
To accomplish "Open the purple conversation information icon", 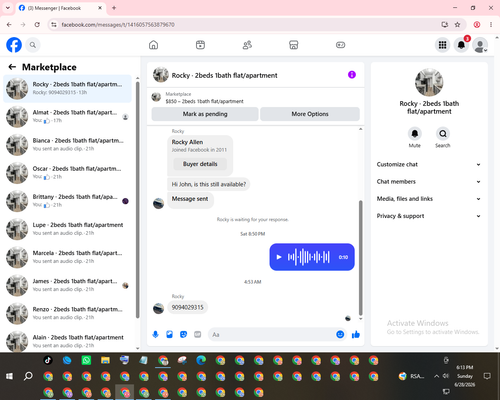I will (x=352, y=75).
